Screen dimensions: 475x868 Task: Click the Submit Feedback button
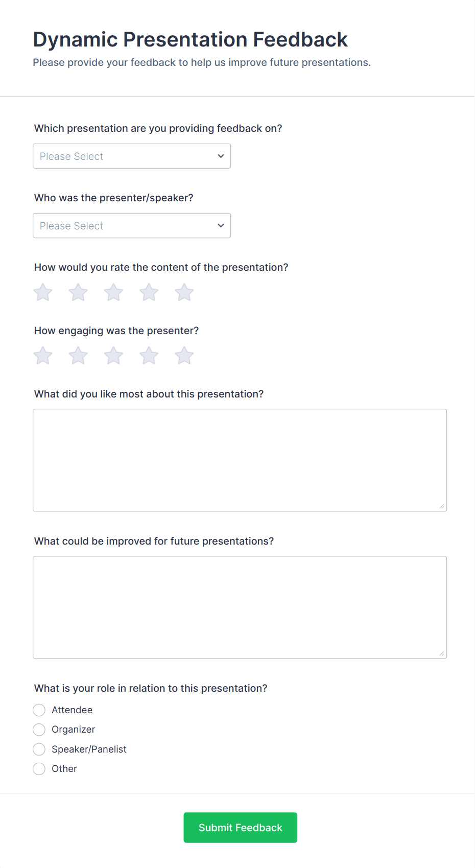click(240, 828)
